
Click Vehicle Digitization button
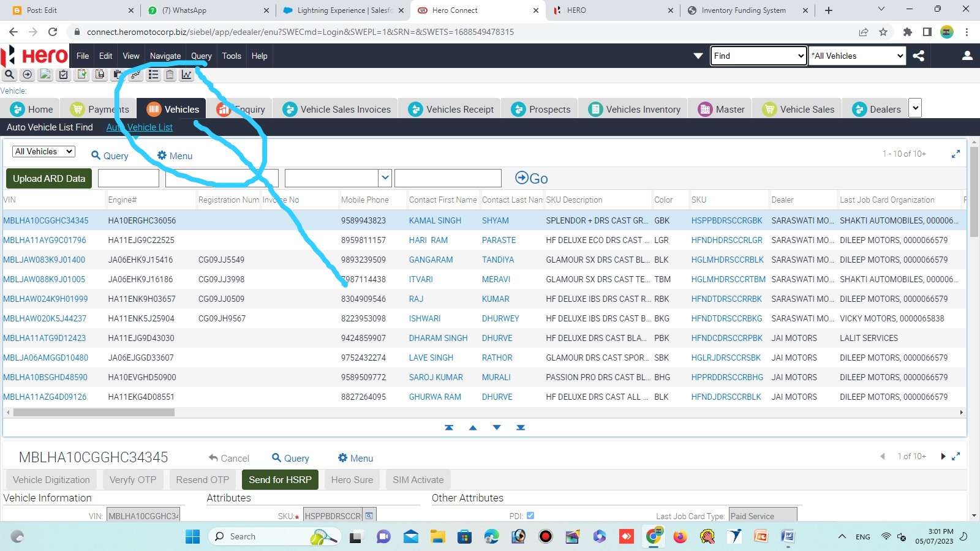click(x=51, y=479)
